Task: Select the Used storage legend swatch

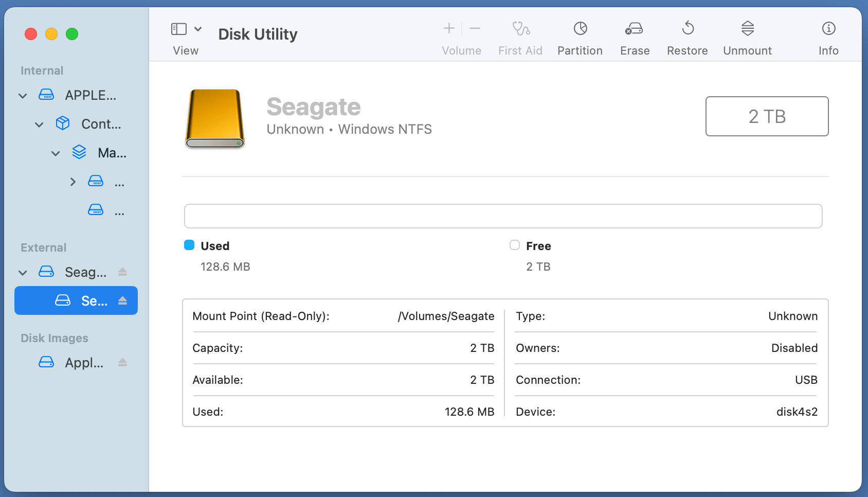Action: pyautogui.click(x=189, y=245)
